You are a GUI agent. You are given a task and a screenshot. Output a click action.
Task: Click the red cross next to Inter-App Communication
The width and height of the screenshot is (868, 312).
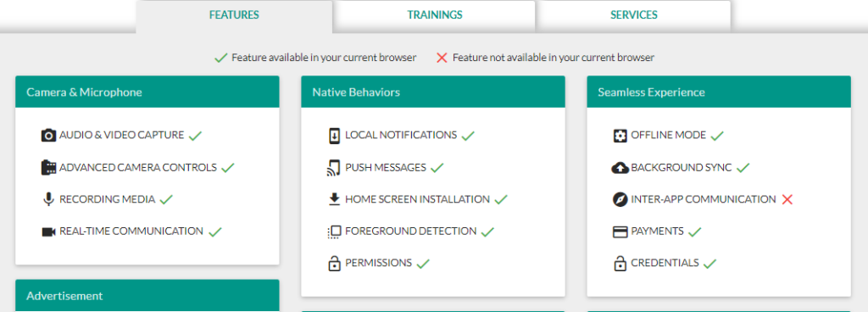click(x=787, y=200)
